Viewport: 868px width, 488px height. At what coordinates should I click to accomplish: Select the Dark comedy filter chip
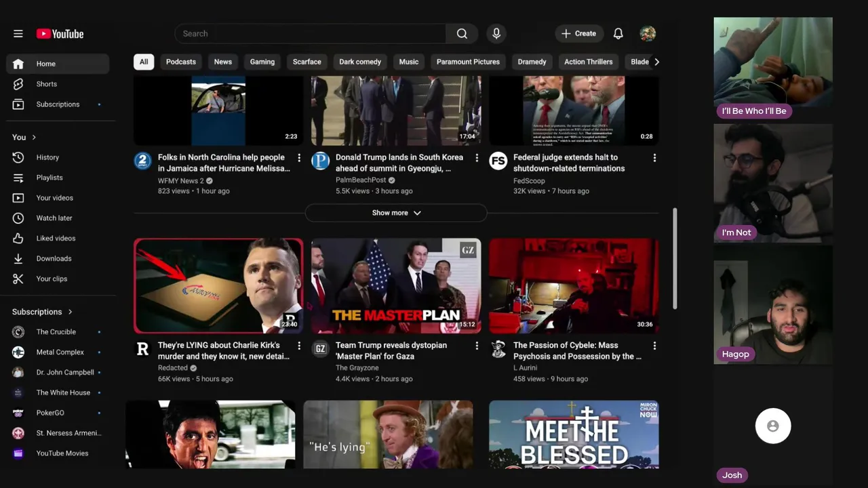click(360, 62)
